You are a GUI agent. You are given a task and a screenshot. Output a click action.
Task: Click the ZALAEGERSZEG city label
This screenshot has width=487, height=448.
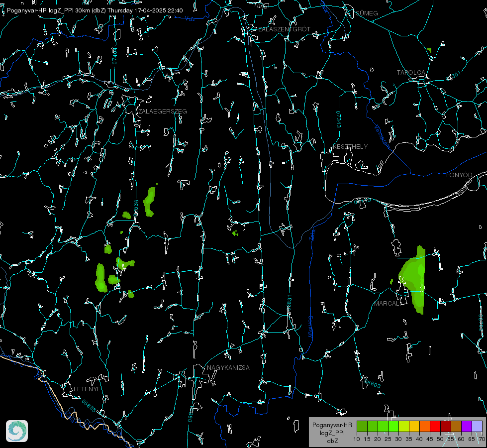pos(163,112)
